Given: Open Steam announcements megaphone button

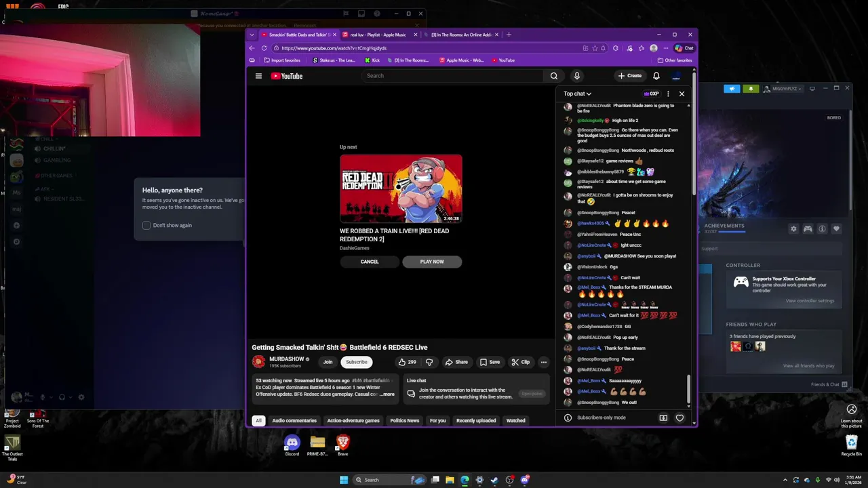Looking at the screenshot, I should [732, 89].
